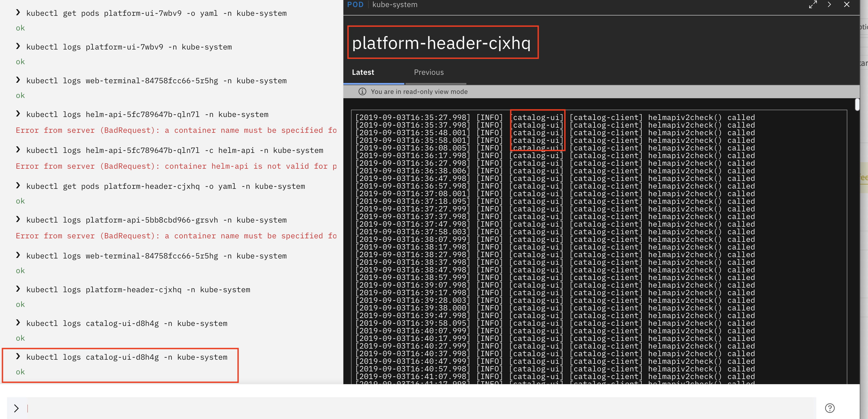Collapse side panel with right chevron icon
Image resolution: width=868 pixels, height=419 pixels.
click(829, 4)
